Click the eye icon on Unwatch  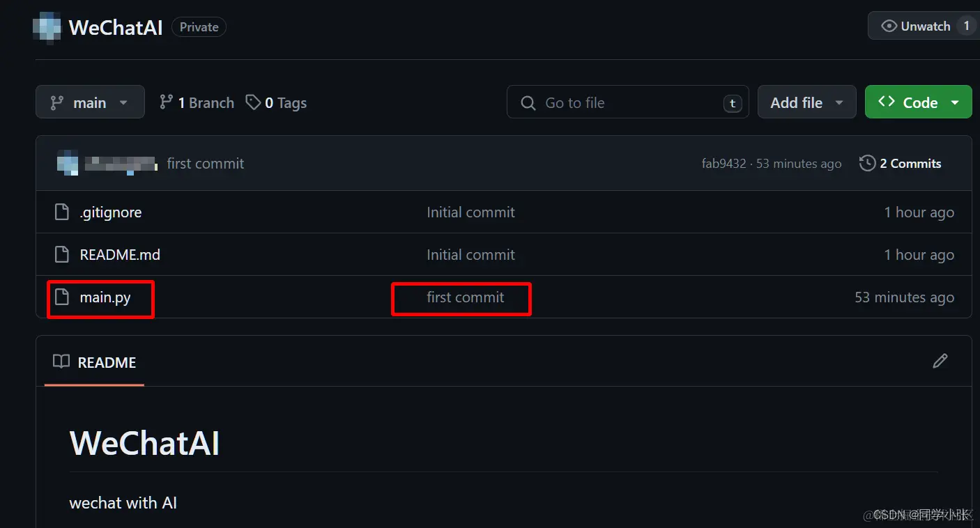pos(889,26)
